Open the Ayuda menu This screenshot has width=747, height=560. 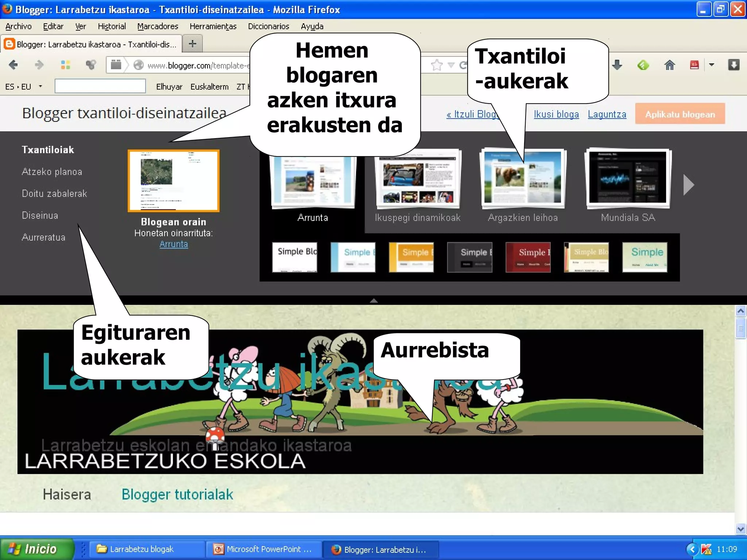[x=312, y=26]
